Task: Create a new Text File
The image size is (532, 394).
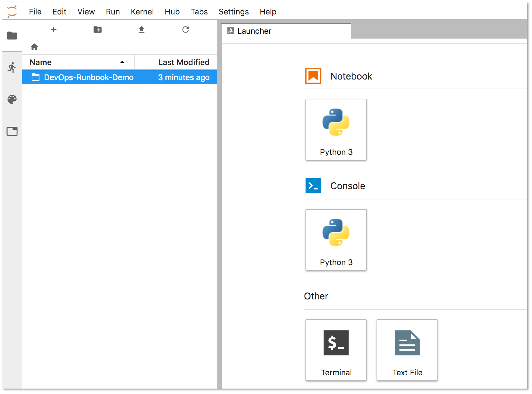Action: click(x=407, y=350)
